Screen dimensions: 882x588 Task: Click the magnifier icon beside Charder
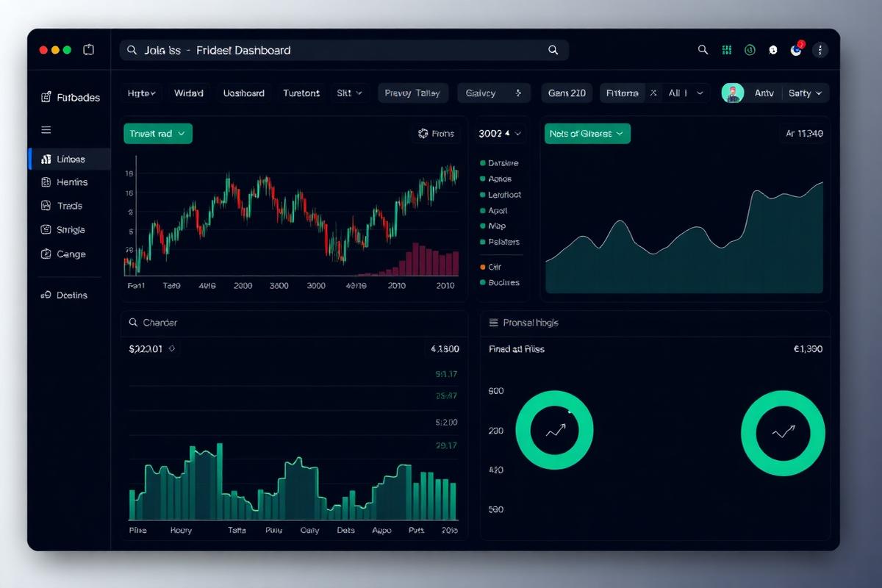[134, 323]
